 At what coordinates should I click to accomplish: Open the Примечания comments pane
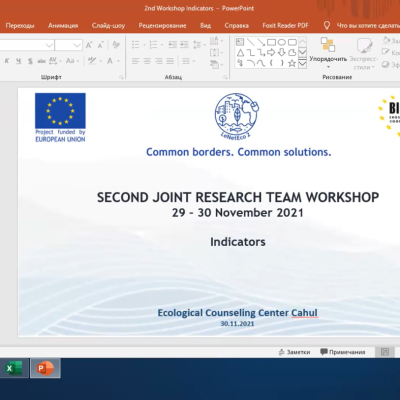(343, 352)
